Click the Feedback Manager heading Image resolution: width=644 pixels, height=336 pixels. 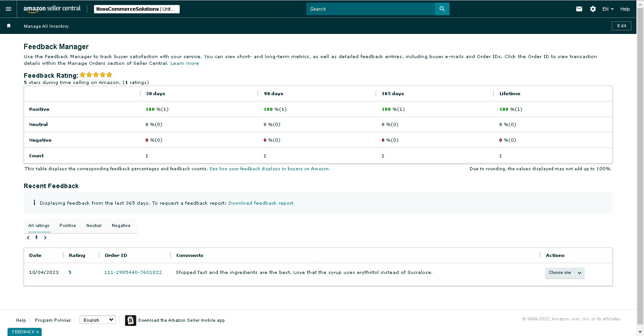click(x=56, y=47)
